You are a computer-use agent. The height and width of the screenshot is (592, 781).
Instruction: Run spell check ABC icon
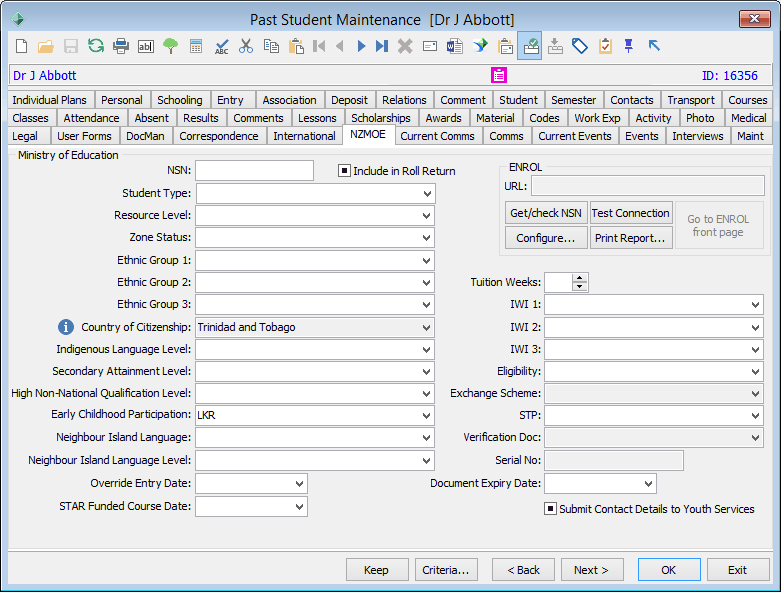click(221, 46)
